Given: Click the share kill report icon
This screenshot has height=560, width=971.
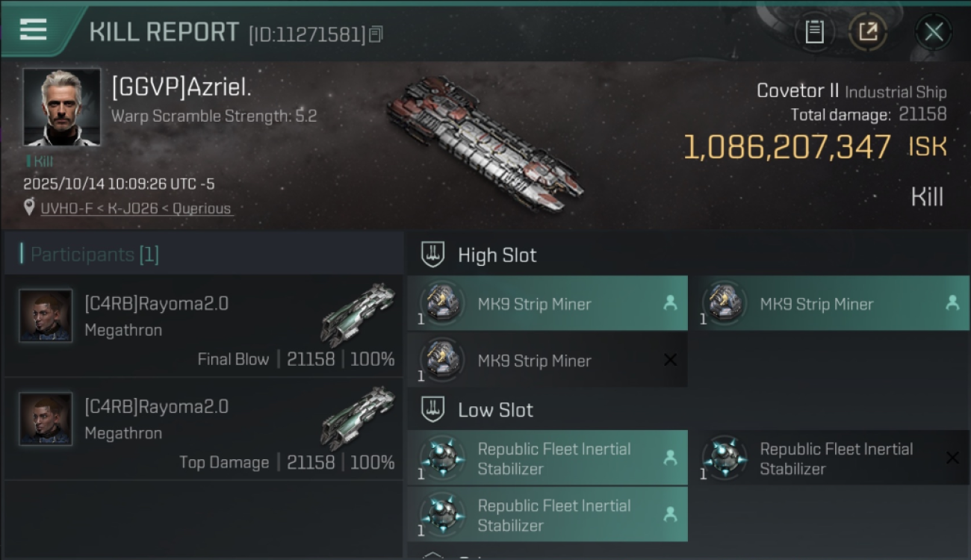Looking at the screenshot, I should coord(868,32).
